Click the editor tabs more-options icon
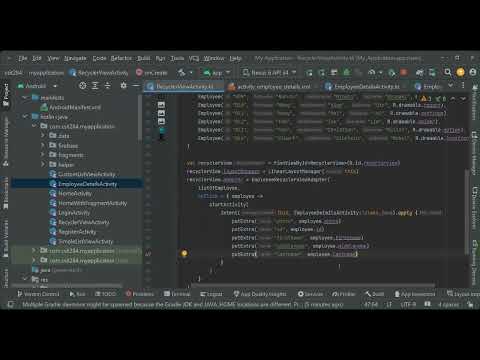The image size is (480, 360). [463, 86]
